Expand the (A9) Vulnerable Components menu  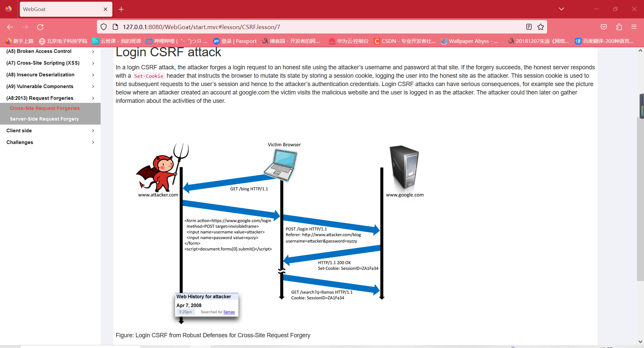(50, 86)
